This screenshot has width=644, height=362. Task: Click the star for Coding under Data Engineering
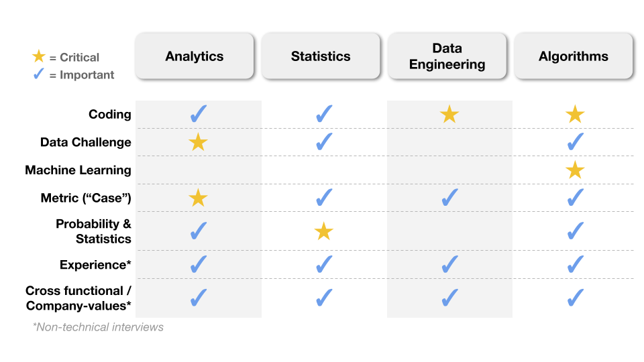click(449, 114)
